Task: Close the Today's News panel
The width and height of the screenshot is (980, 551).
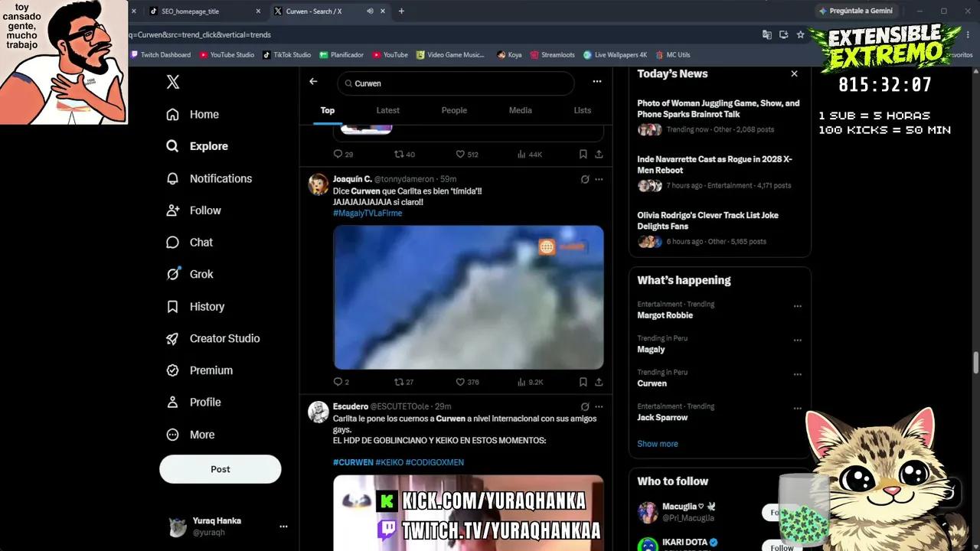Action: point(794,73)
